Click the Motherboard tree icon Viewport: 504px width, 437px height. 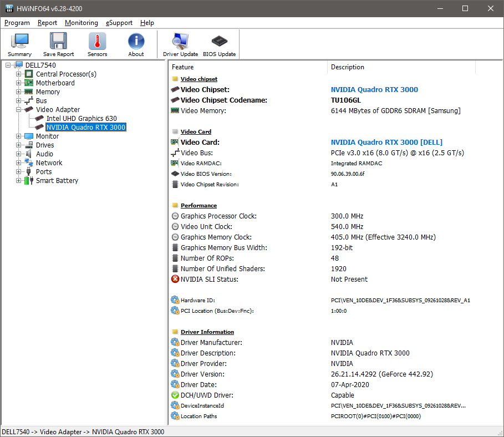click(x=29, y=83)
